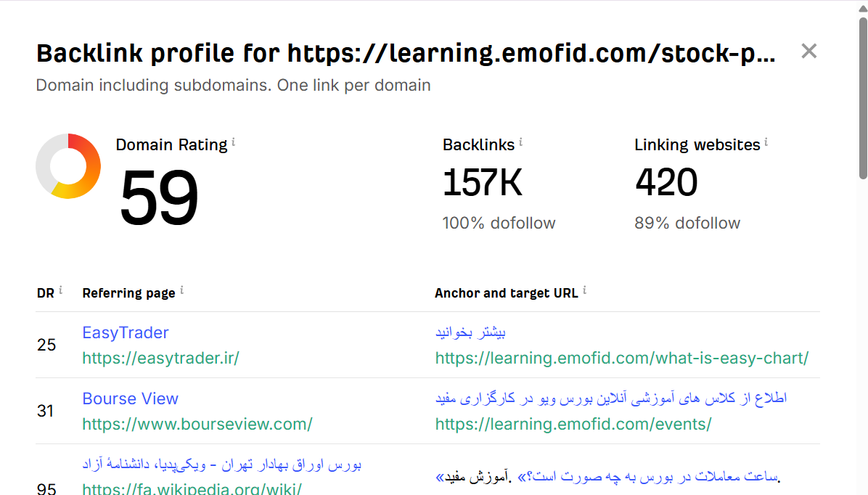Open the easytrader.ir URL
The height and width of the screenshot is (495, 868).
click(x=160, y=358)
